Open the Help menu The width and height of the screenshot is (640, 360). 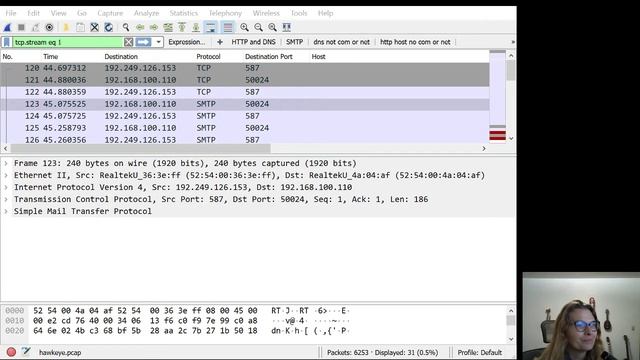coord(325,13)
